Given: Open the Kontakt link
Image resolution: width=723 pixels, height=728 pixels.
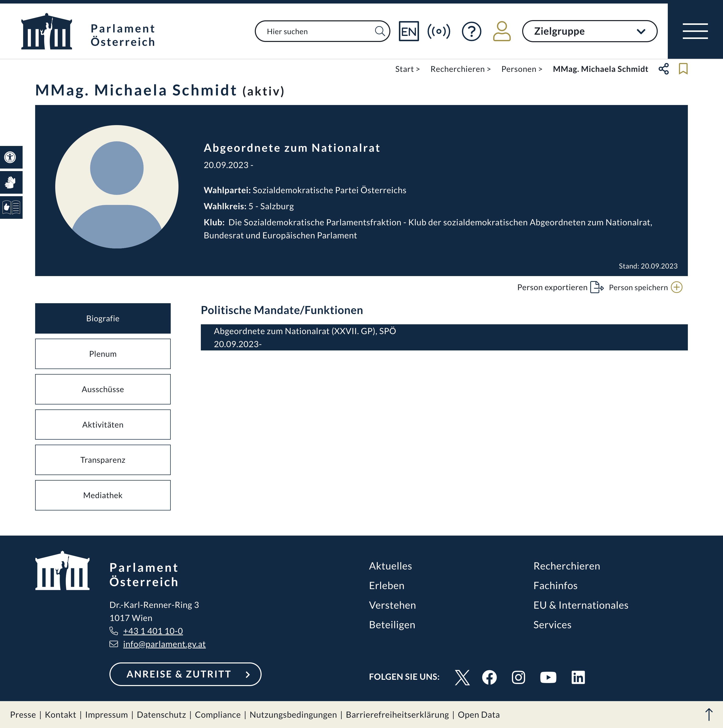Looking at the screenshot, I should [60, 715].
